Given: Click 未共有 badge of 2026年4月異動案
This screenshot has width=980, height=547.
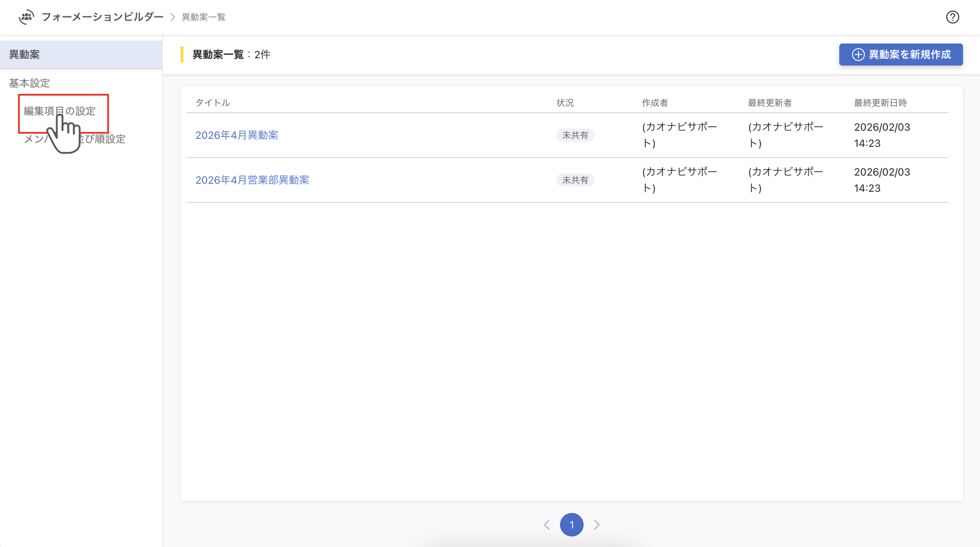Looking at the screenshot, I should coord(575,135).
